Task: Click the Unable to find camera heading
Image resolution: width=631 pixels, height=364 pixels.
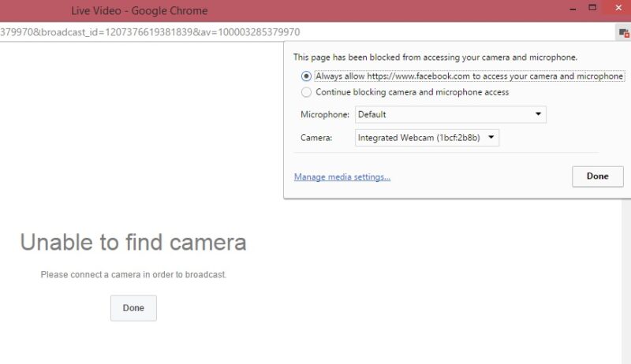Action: click(133, 242)
